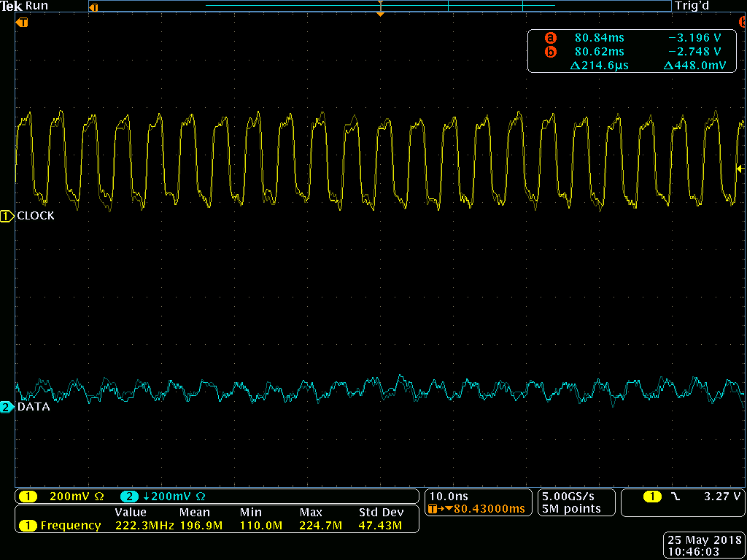Click the 3.27 V trigger level value
Viewport: 747px width, 560px height.
coord(721,497)
